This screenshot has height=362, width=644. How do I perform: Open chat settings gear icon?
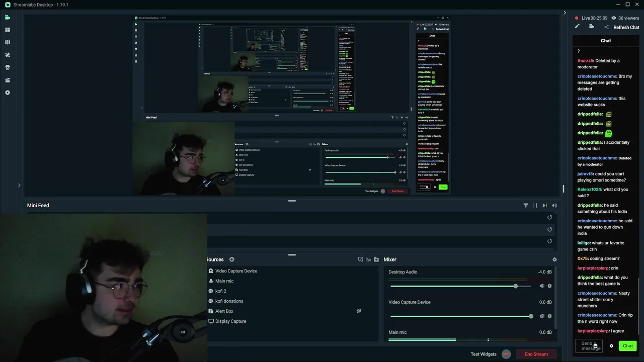(611, 346)
